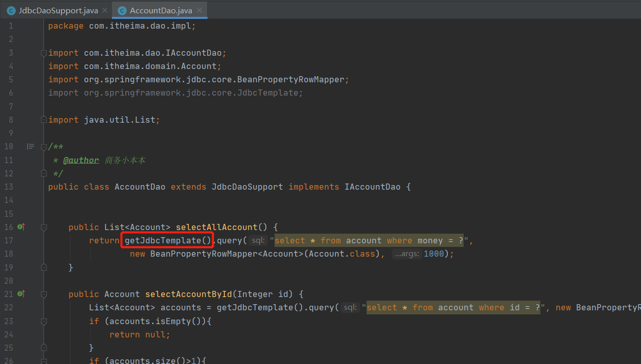Click line number 20 in the gutter
The image size is (641, 364).
click(x=8, y=281)
